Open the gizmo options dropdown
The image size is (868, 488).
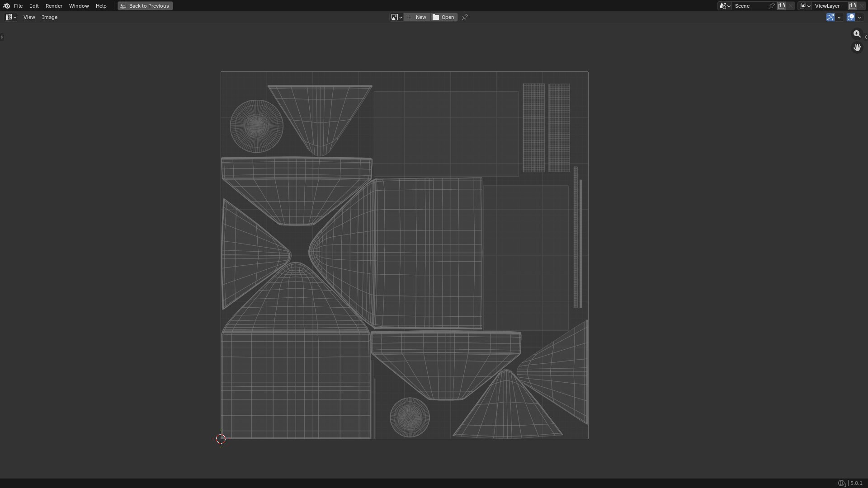pos(839,17)
